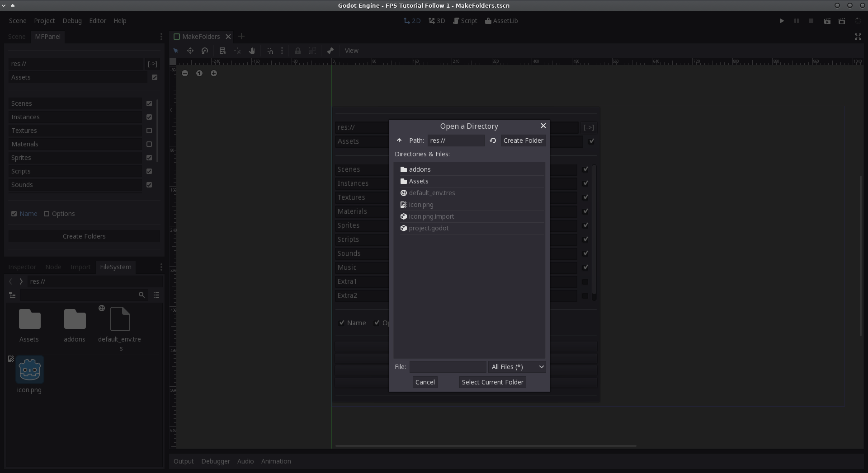Go up one directory in file dialog
The width and height of the screenshot is (868, 473).
click(399, 140)
